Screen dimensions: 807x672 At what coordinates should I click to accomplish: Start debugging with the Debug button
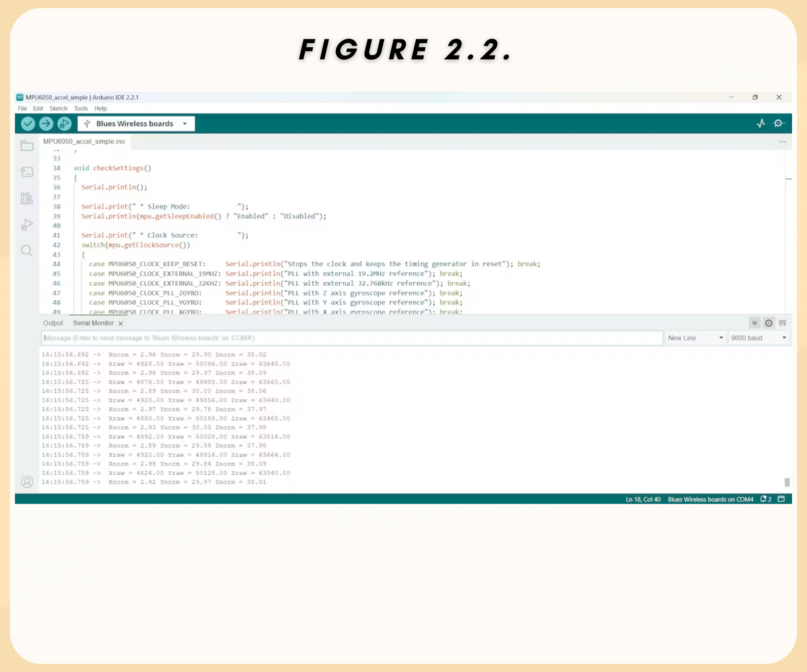pos(64,124)
